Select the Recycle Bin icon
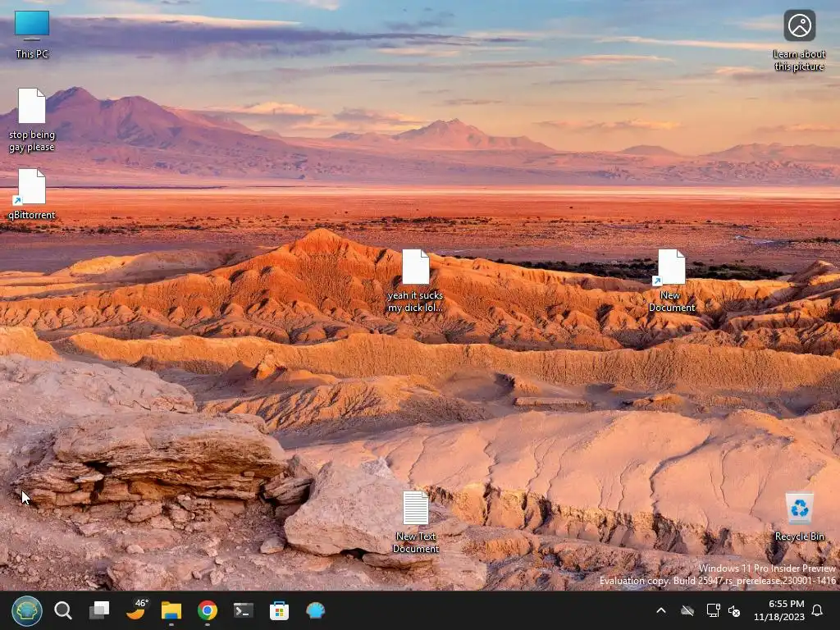This screenshot has height=630, width=840. [799, 517]
